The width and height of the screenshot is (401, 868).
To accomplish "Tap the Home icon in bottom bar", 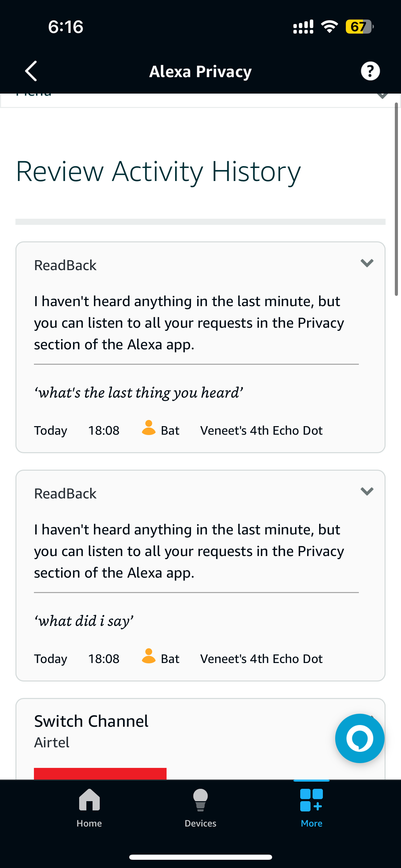I will click(x=89, y=800).
